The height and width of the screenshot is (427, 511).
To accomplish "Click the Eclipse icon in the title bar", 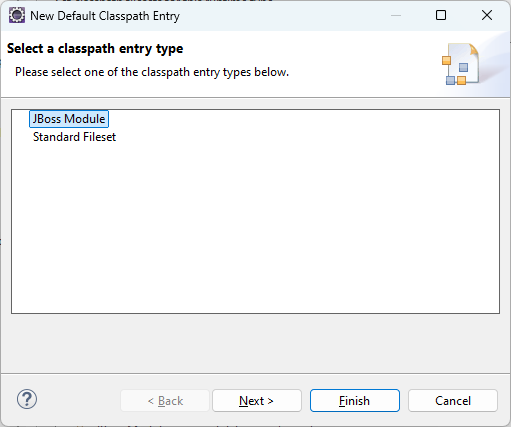I will point(17,15).
